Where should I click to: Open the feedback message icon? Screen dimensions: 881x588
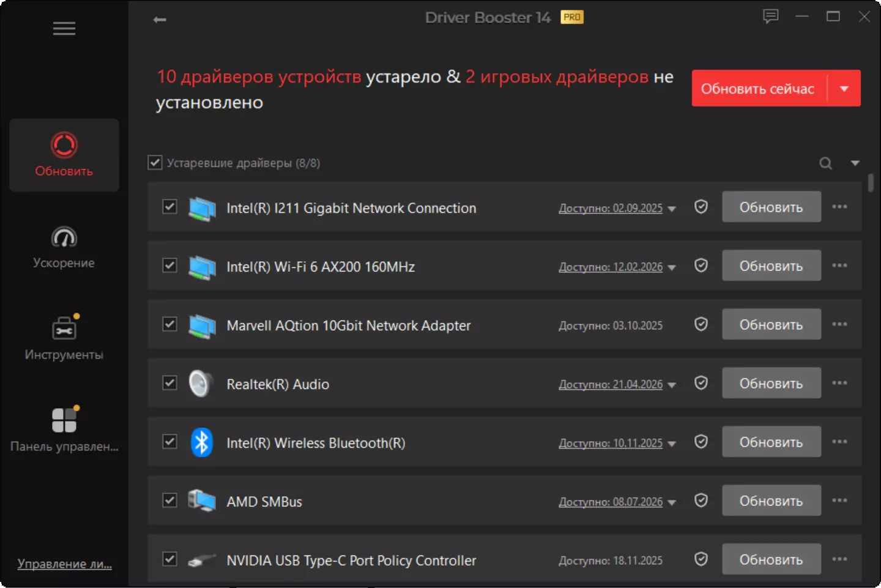pos(770,17)
